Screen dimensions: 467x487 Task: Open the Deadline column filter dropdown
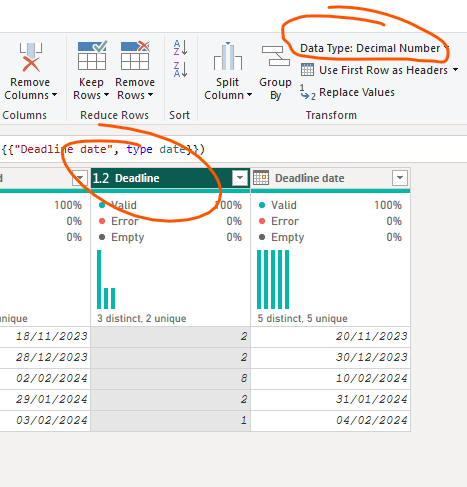point(240,178)
